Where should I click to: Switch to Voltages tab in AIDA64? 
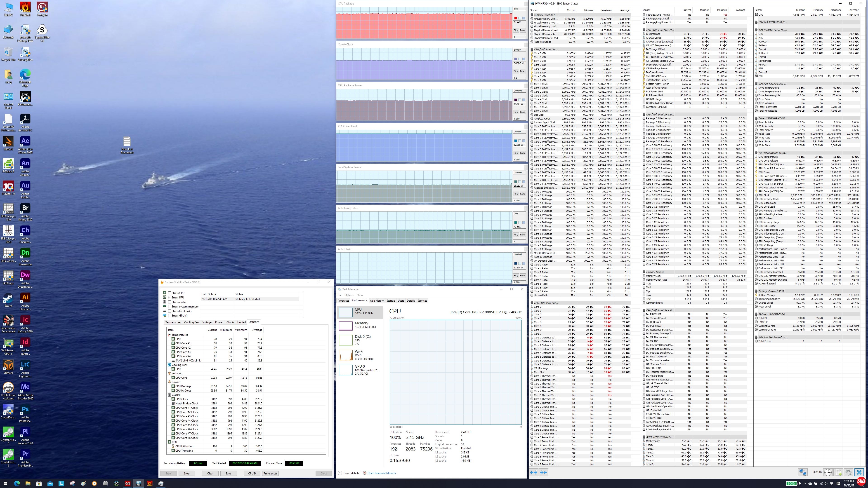[207, 322]
